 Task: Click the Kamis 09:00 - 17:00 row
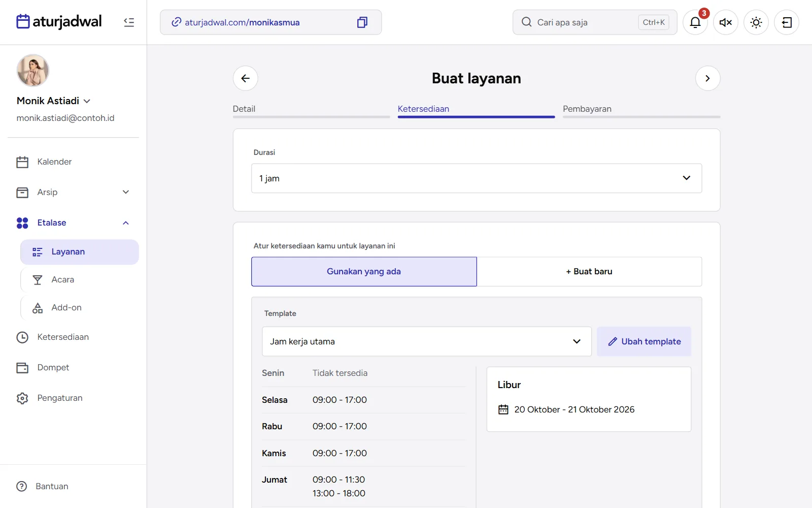point(363,453)
